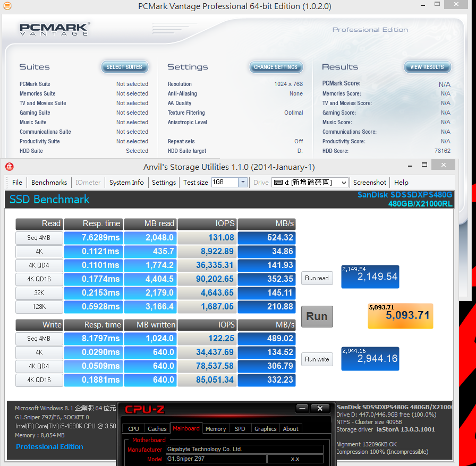Image resolution: width=476 pixels, height=466 pixels.
Task: Open the Test size dropdown arrow
Action: coord(243,183)
